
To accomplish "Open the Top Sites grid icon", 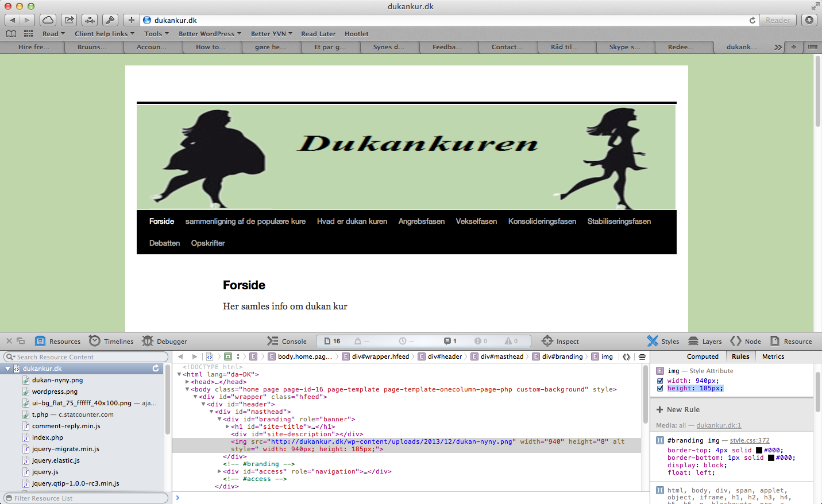I will pyautogui.click(x=28, y=34).
